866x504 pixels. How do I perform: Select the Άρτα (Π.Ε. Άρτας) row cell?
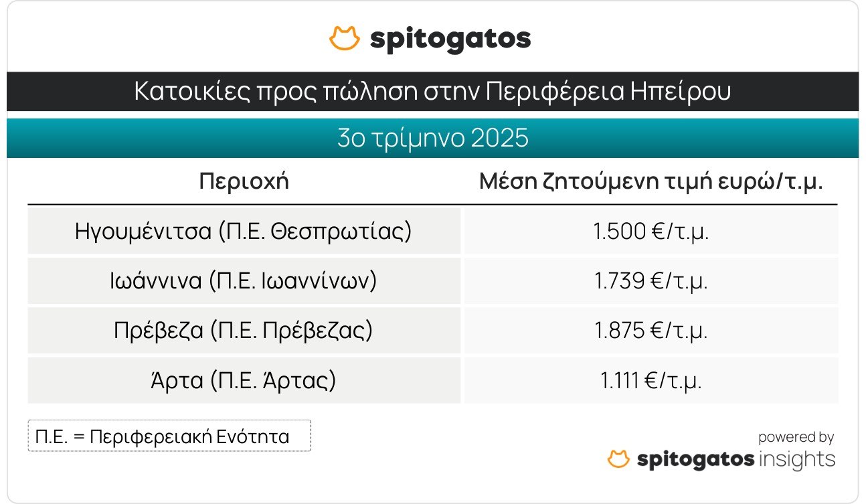(244, 381)
